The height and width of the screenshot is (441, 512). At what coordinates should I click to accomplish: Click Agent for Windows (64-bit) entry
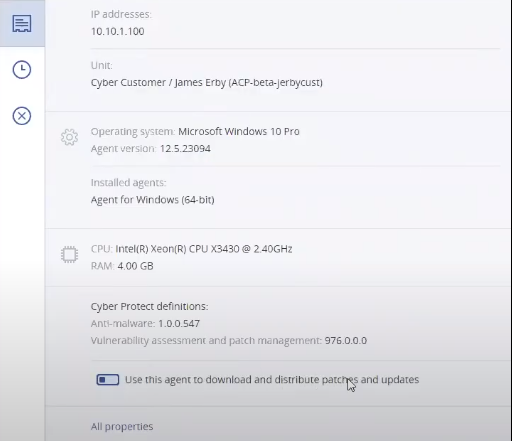153,200
